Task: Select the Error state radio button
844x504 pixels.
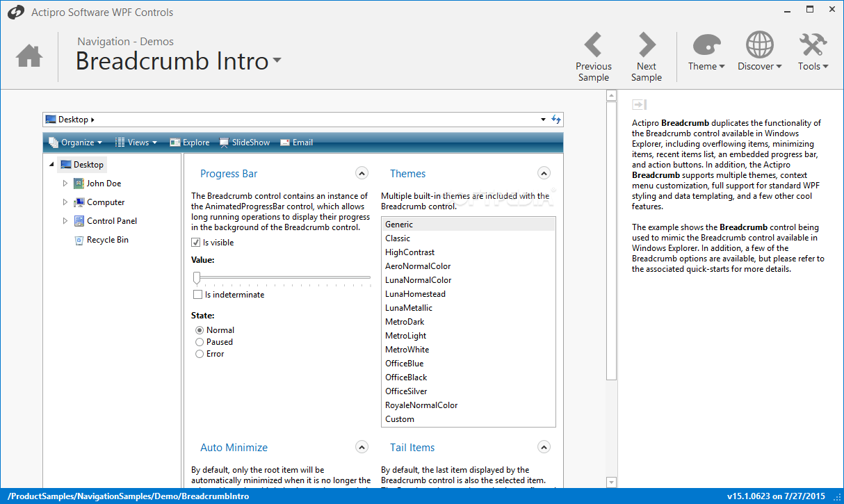Action: pos(200,354)
